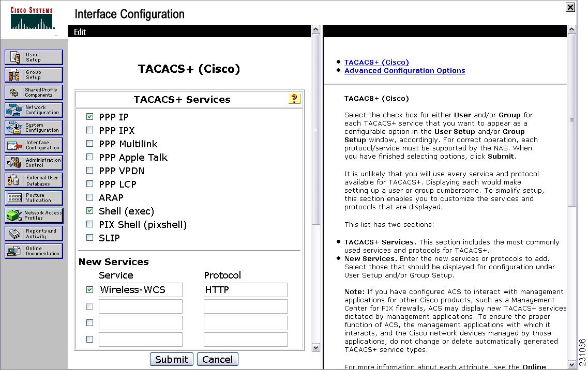Click the HTTP protocol field
Viewport: 588px width, 370px height.
246,290
